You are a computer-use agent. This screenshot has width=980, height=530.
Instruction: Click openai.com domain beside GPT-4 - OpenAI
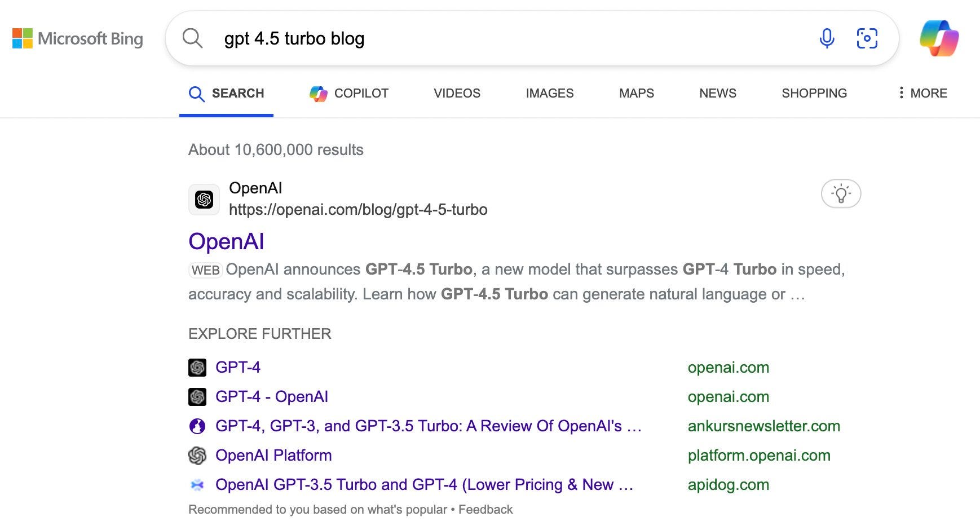729,397
